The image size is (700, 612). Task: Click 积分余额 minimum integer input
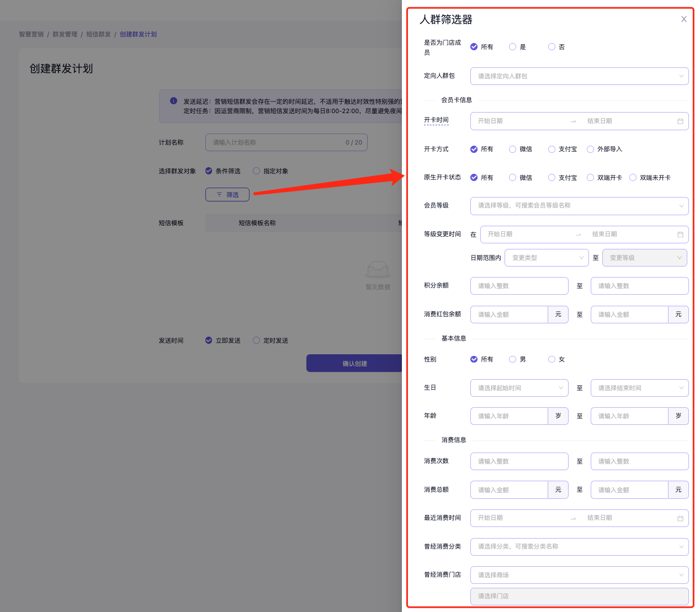click(519, 286)
